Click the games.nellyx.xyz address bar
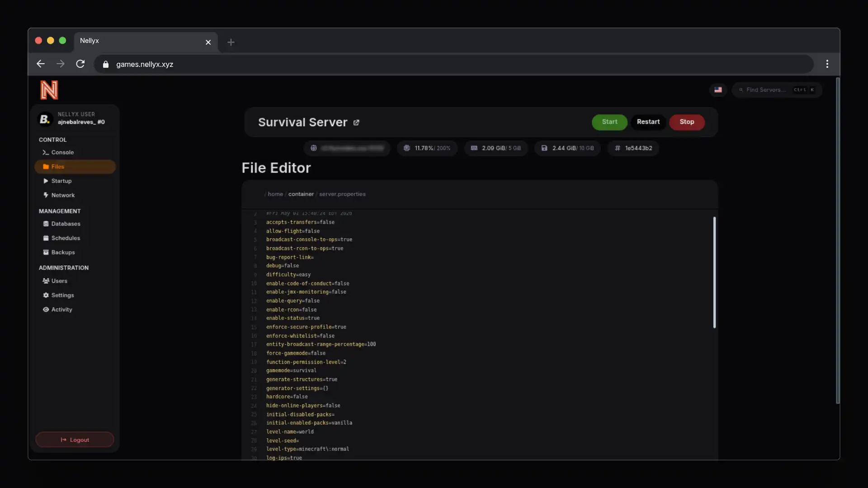Screen dimensions: 868x488 [x=453, y=64]
